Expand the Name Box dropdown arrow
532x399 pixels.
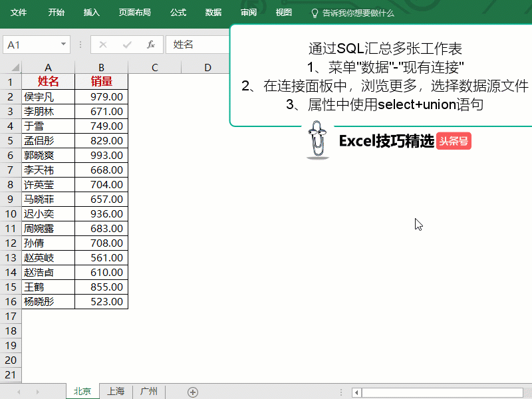(63, 44)
